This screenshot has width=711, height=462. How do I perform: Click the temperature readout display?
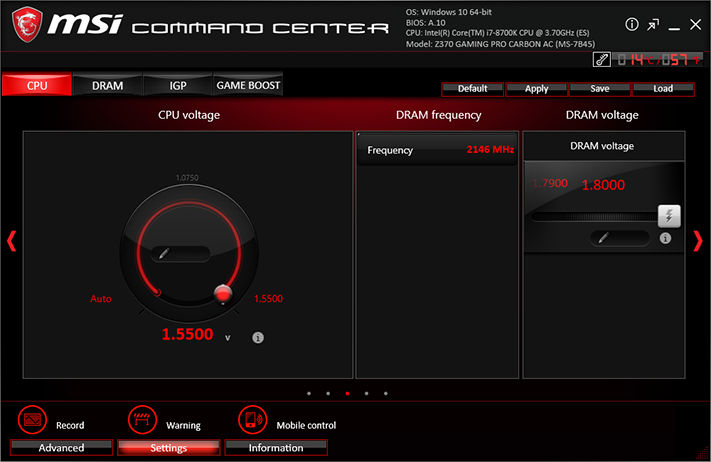click(x=657, y=59)
